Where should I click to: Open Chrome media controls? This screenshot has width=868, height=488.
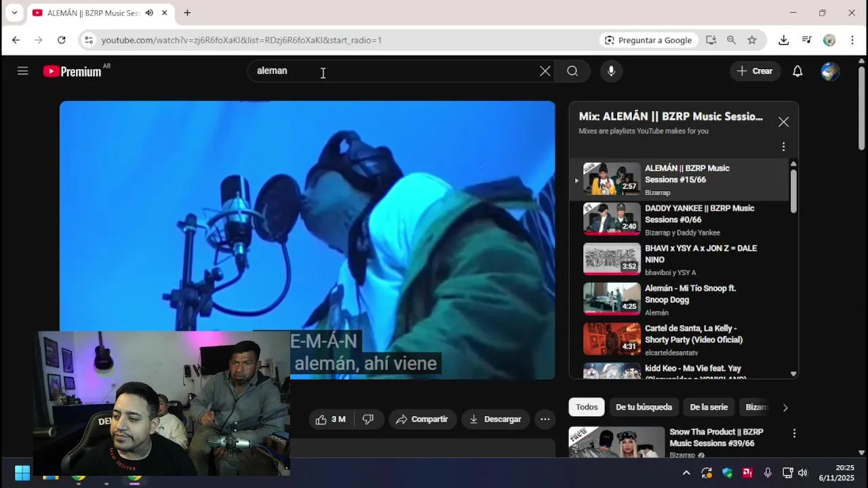tap(806, 40)
